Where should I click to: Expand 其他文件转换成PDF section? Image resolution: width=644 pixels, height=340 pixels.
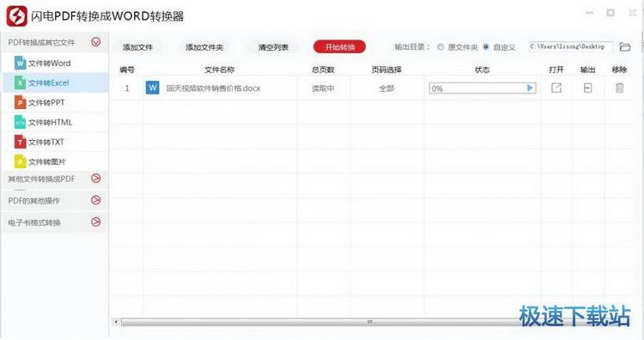[95, 179]
